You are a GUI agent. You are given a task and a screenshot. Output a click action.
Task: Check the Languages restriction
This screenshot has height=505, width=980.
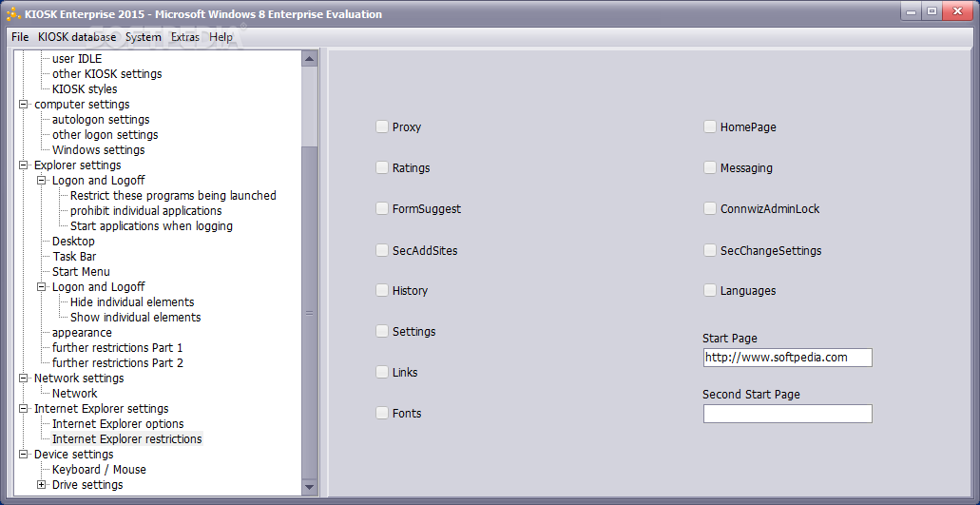709,290
